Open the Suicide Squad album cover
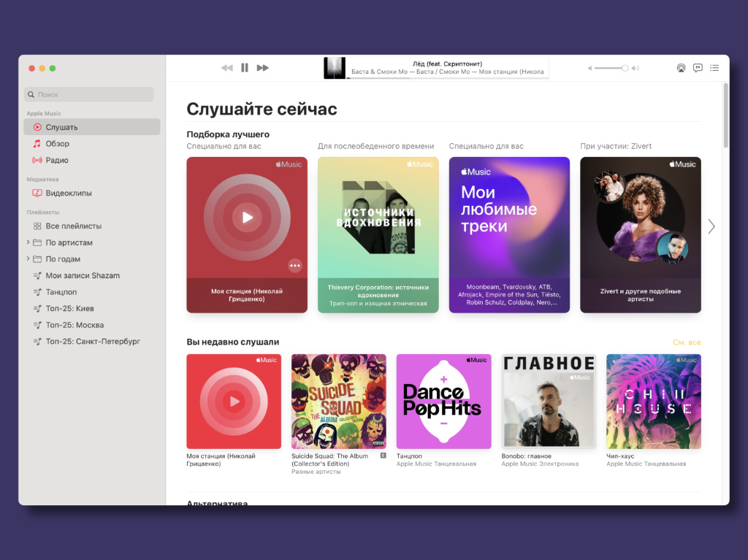The image size is (748, 560). tap(339, 401)
